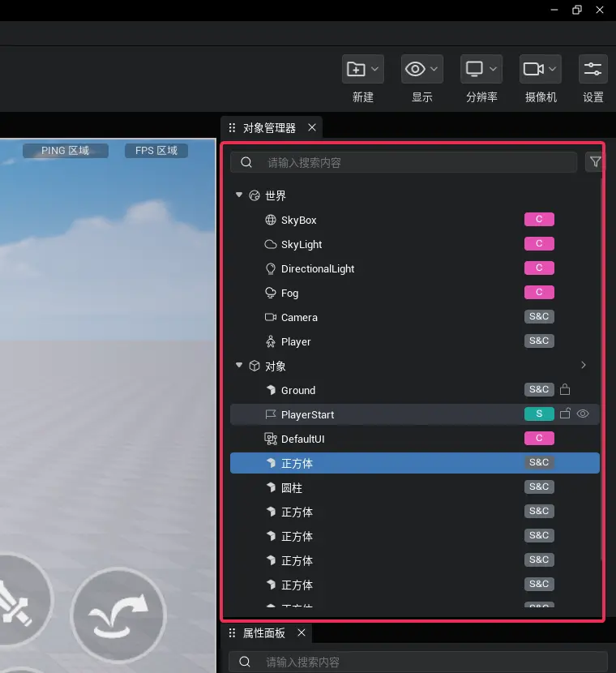This screenshot has width=616, height=673.
Task: Select the Camera row
Action: pyautogui.click(x=415, y=317)
